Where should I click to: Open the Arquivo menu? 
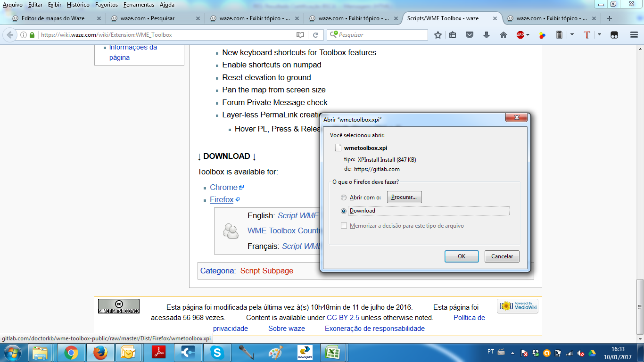(13, 5)
